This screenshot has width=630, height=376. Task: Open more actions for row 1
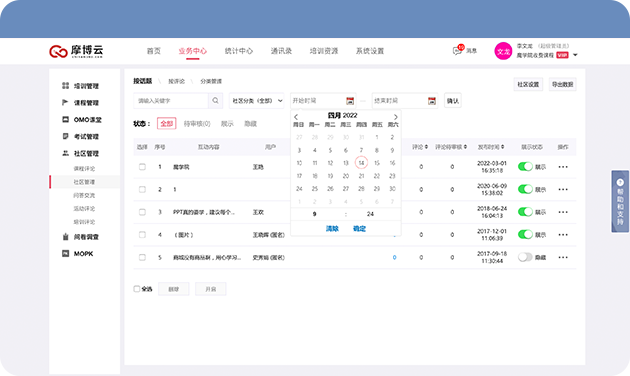[563, 167]
